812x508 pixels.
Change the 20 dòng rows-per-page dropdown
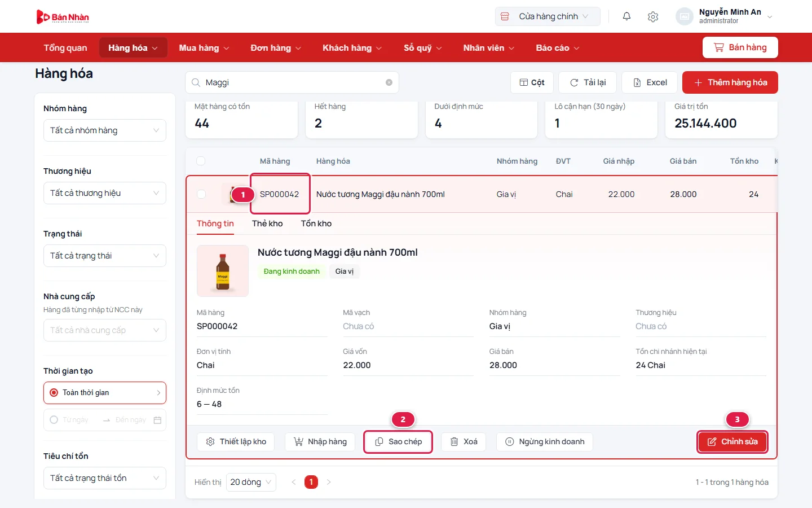[251, 482]
